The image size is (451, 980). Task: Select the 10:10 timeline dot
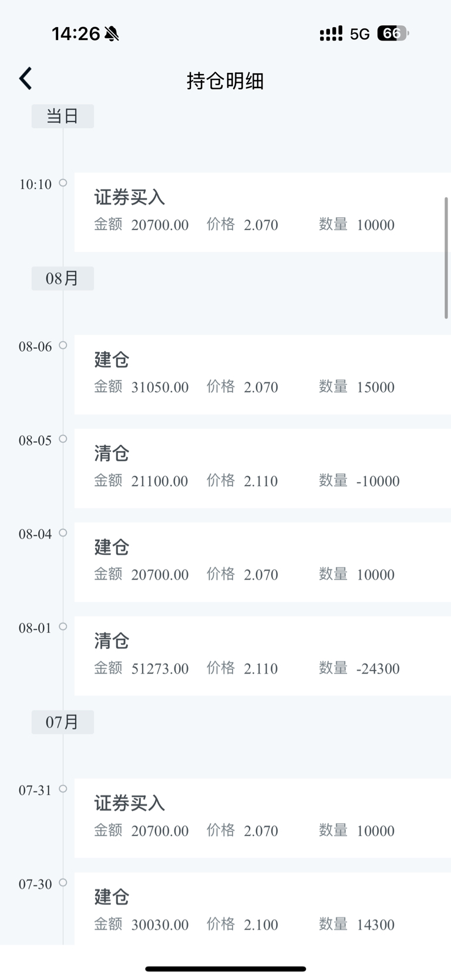pyautogui.click(x=63, y=183)
